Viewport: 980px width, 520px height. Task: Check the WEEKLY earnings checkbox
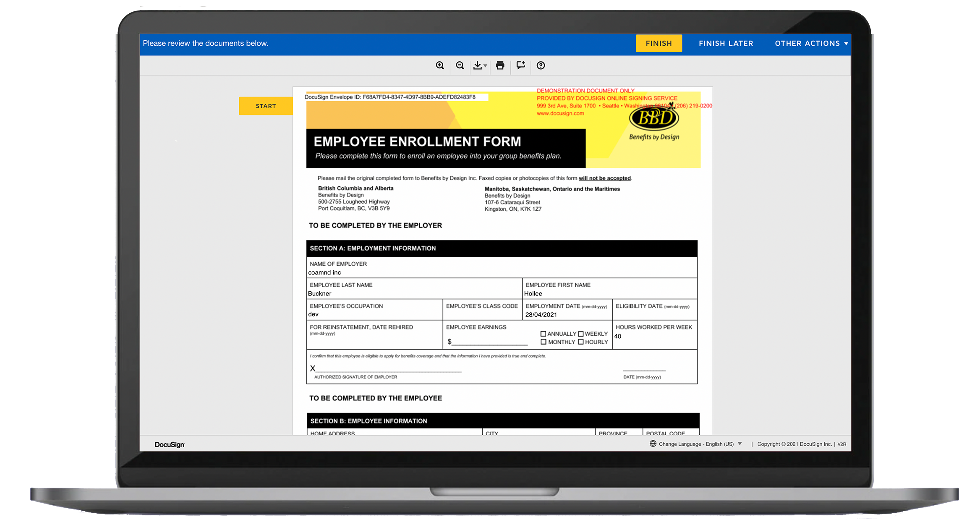(581, 334)
